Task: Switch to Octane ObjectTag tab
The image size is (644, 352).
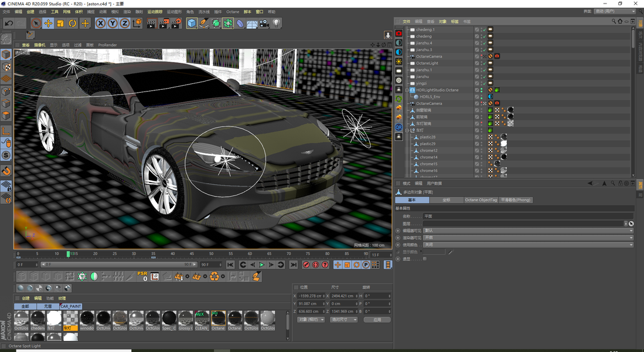Action: 481,200
